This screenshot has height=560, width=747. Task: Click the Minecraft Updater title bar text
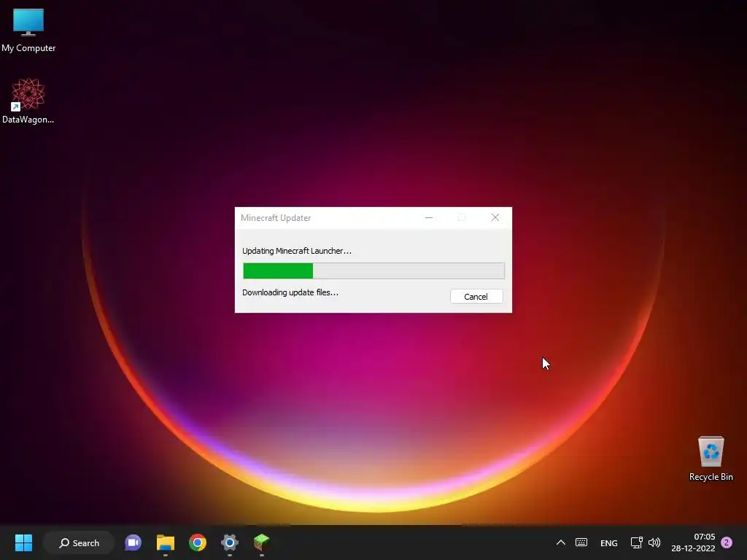[275, 217]
